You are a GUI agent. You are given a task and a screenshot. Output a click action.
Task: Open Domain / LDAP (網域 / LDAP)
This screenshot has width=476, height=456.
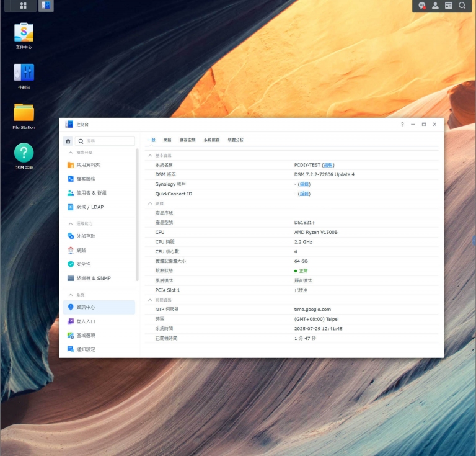click(99, 207)
